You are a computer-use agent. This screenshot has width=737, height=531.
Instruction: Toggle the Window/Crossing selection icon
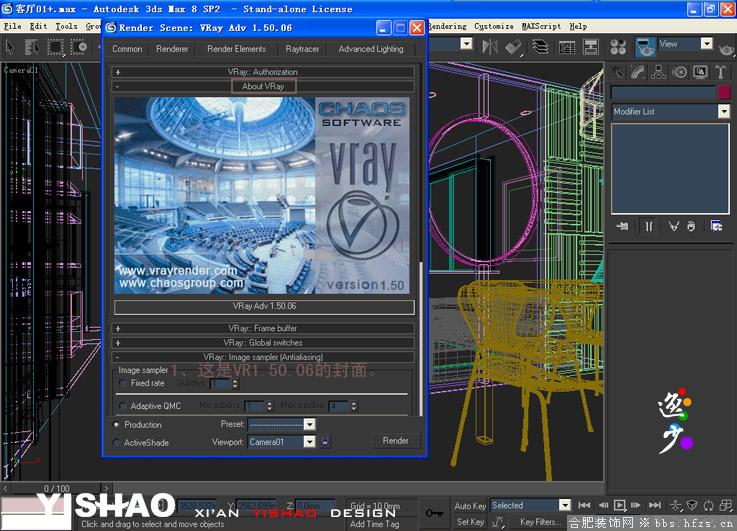pos(79,47)
